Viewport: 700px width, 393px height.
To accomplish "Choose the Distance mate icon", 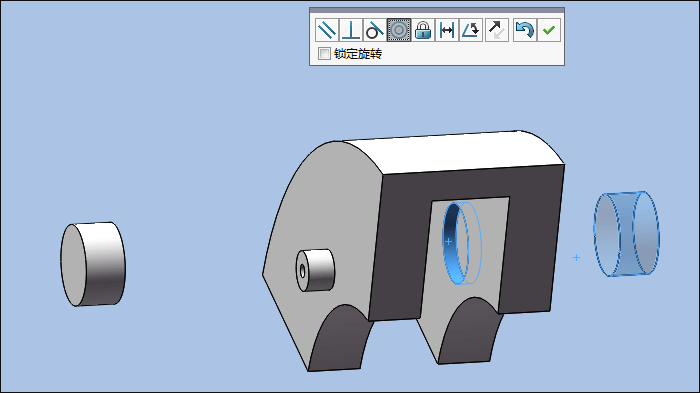I will coord(447,30).
